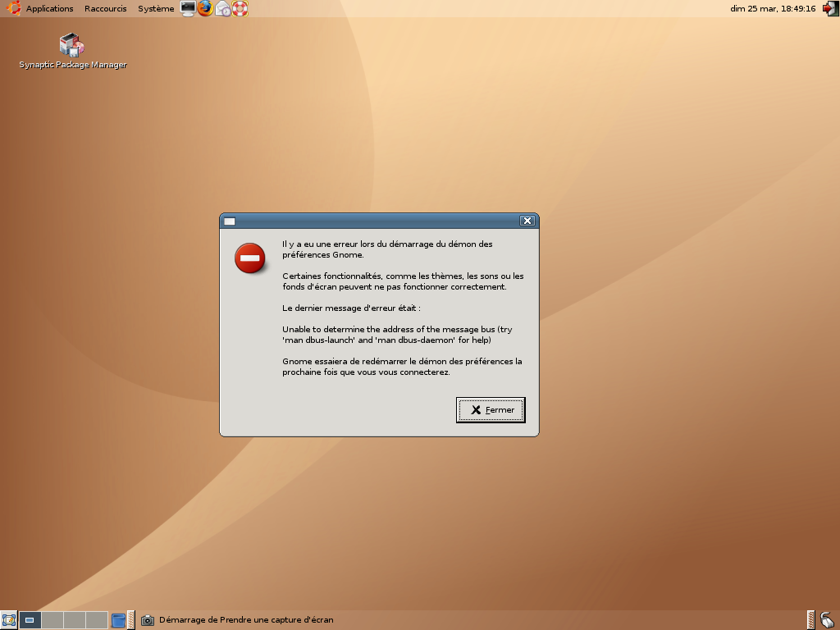Open the Evolution mail launcher icon

point(223,8)
